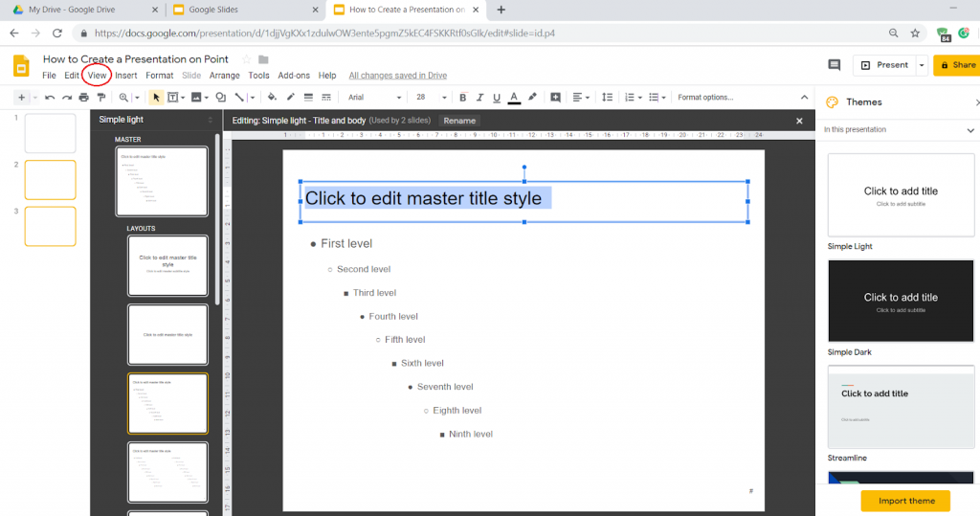Expand the In this presentation section
The image size is (980, 516).
click(970, 130)
